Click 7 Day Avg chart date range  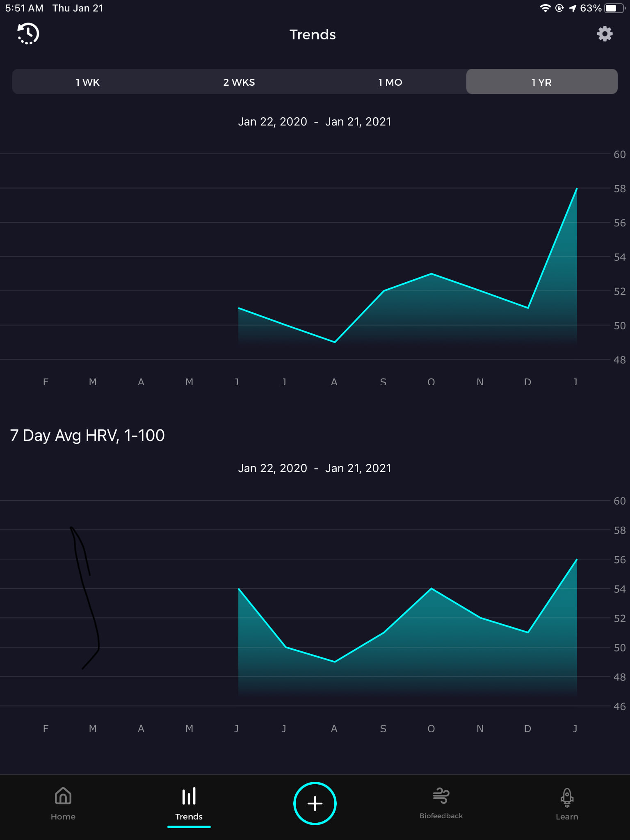315,468
